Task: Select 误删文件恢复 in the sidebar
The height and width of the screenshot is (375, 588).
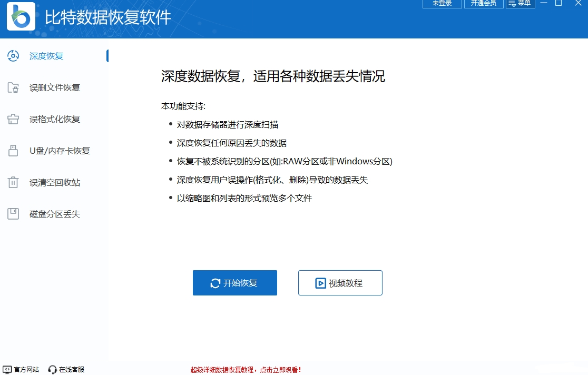Action: click(54, 88)
